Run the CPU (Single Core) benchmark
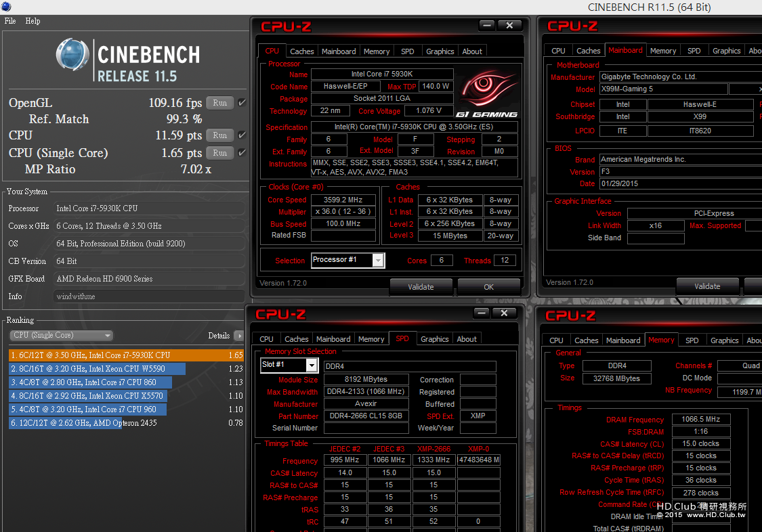This screenshot has width=762, height=532. pos(219,152)
